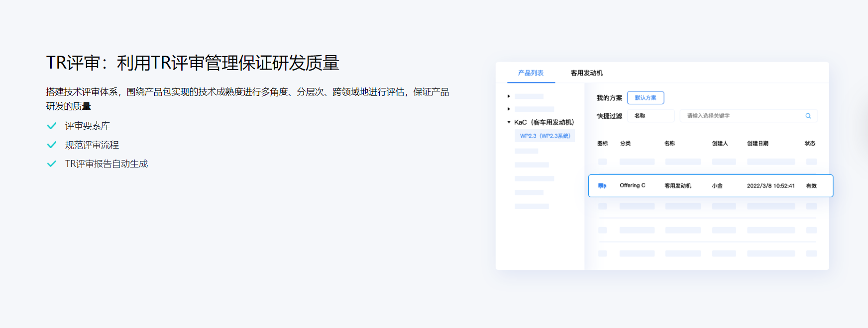Click the 创建日期 column header

click(758, 144)
